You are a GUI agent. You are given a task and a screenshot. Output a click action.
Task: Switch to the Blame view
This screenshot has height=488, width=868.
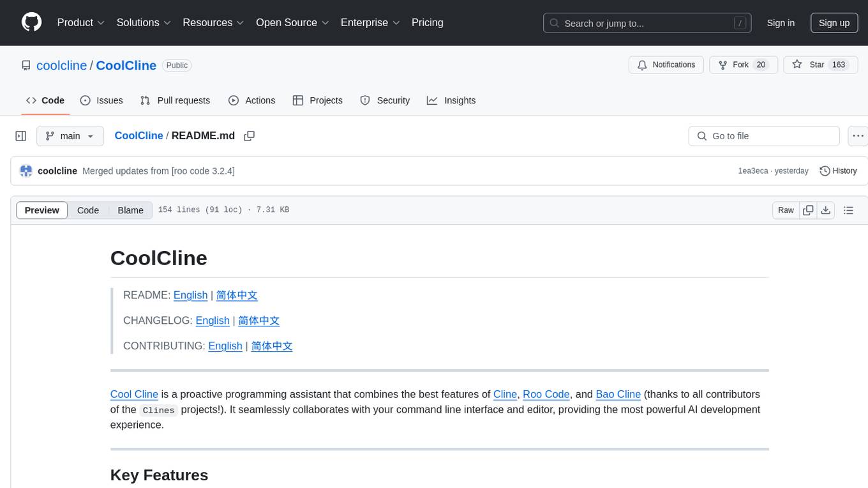(130, 210)
